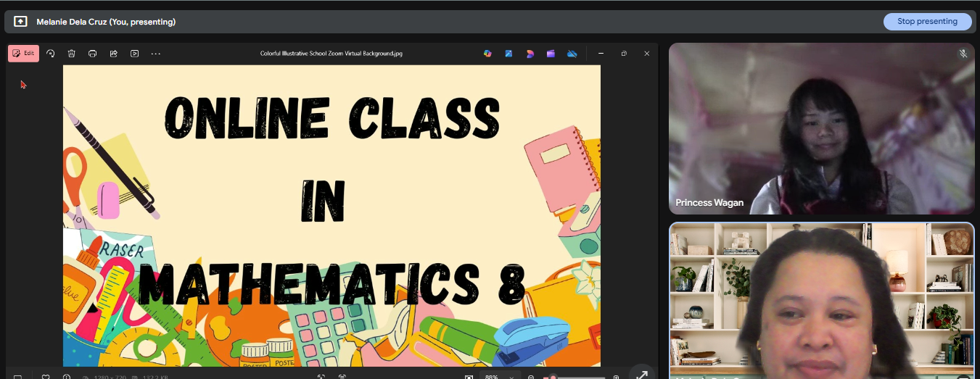Open the Microsoft Designer icon in toolbar
The image size is (980, 379).
click(530, 53)
